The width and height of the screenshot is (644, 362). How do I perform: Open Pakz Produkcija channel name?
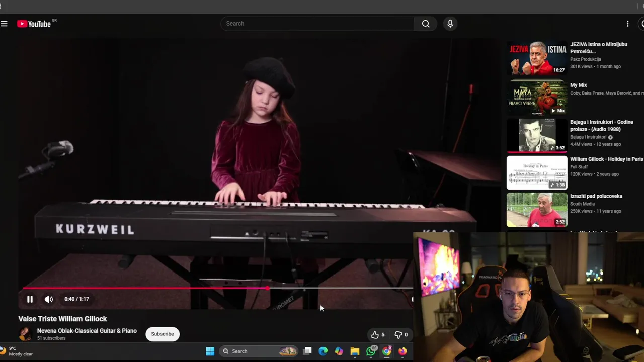(586, 59)
